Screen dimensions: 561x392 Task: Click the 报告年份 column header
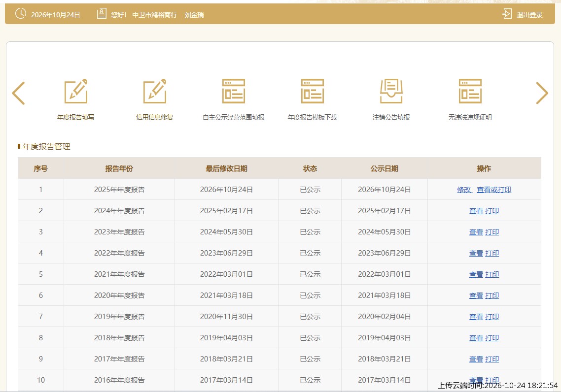(119, 168)
